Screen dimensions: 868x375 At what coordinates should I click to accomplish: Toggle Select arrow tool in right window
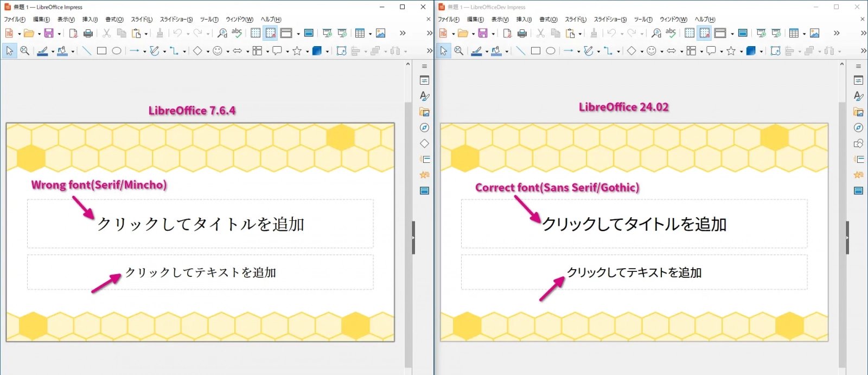click(443, 50)
